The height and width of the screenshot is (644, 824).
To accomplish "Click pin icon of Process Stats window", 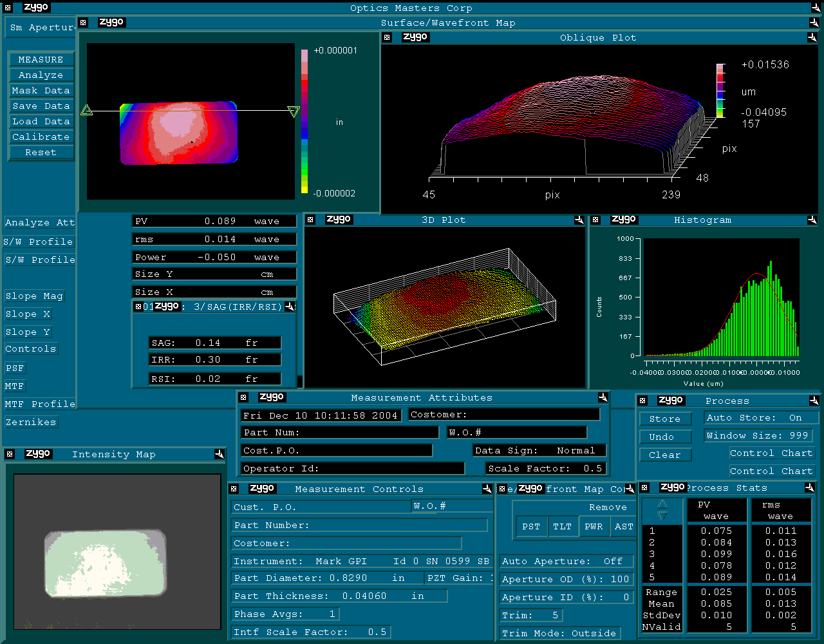I will 810,488.
